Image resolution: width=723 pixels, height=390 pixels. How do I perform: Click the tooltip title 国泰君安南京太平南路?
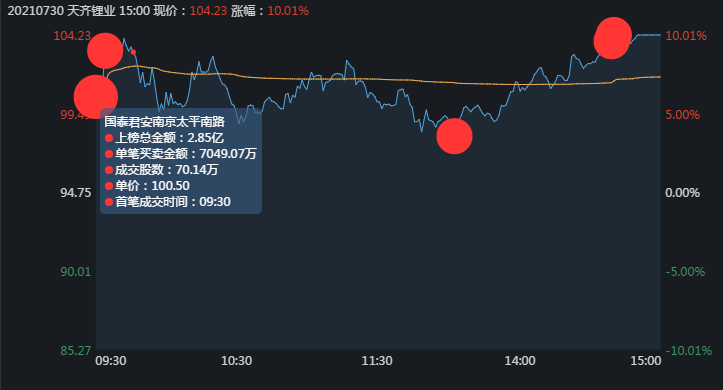coord(164,122)
